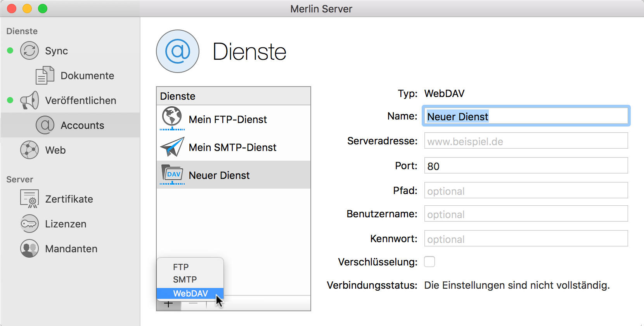Select Accounts in the sidebar
The height and width of the screenshot is (326, 644).
tap(71, 125)
